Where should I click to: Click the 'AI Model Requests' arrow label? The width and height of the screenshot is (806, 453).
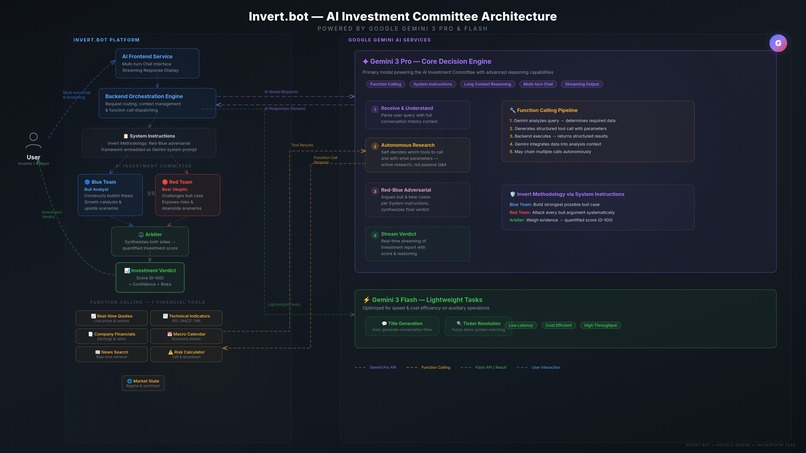tap(281, 92)
